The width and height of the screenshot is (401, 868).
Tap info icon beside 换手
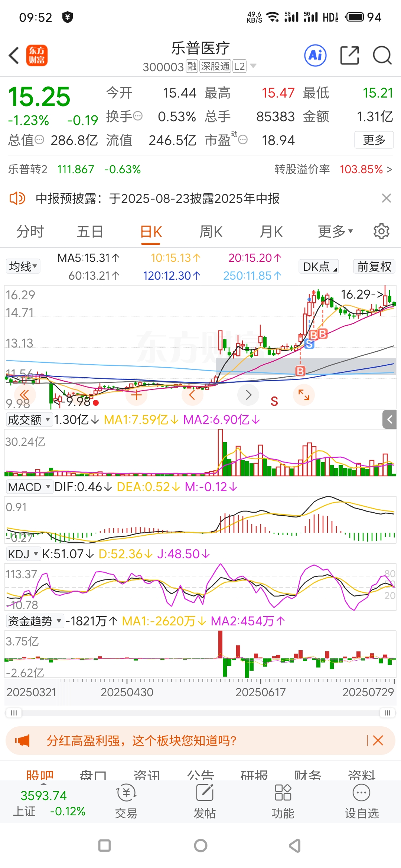[138, 116]
